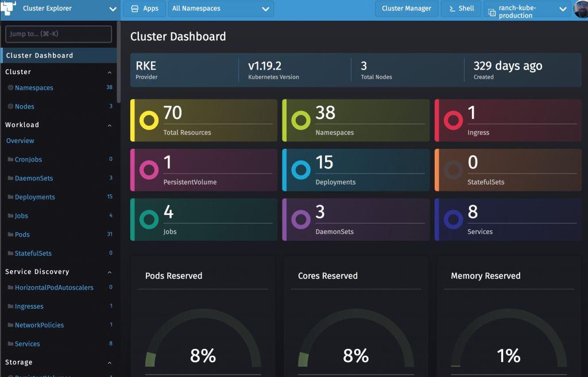
Task: Click the blue Deployments ring icon
Action: click(301, 170)
